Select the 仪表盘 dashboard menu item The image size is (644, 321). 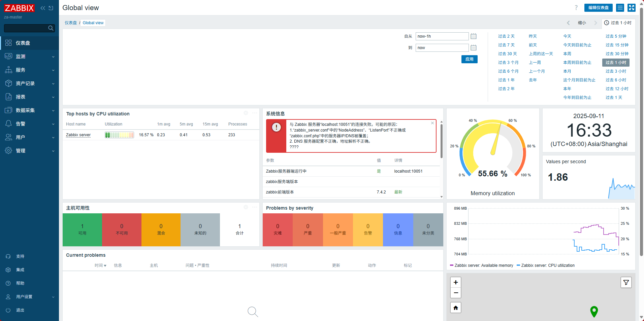29,43
